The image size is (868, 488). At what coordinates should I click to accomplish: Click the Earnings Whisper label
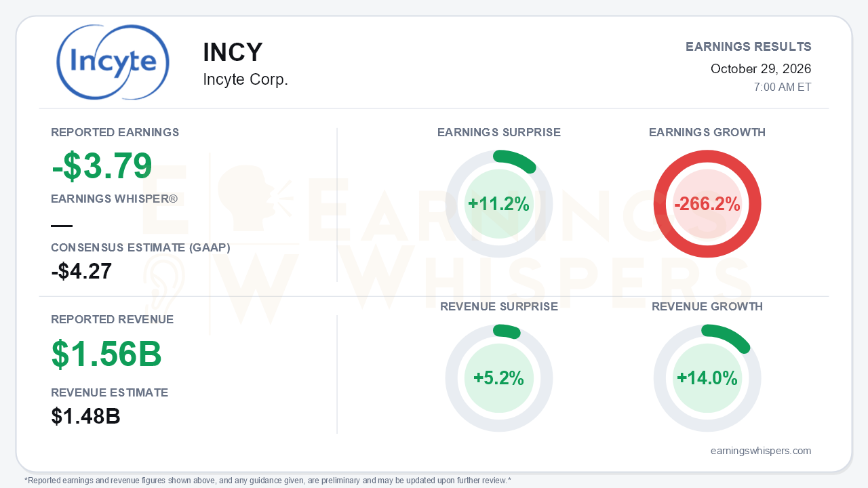115,199
